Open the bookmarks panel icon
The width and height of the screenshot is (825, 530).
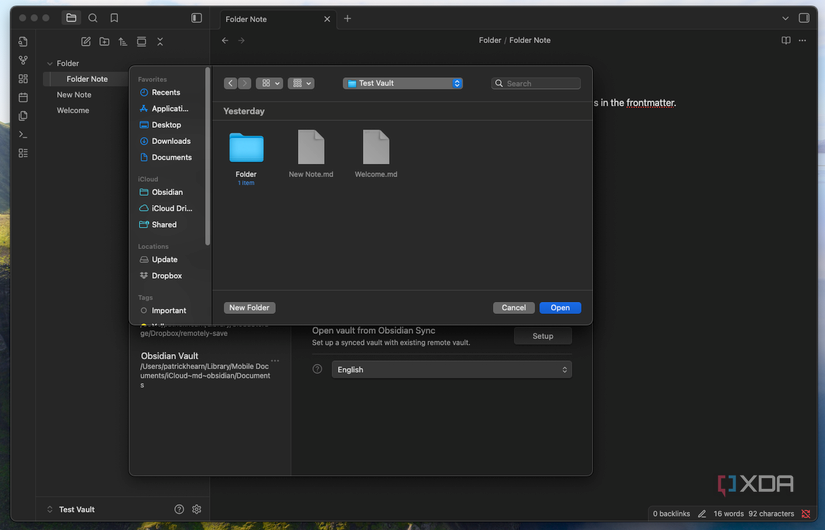[114, 18]
